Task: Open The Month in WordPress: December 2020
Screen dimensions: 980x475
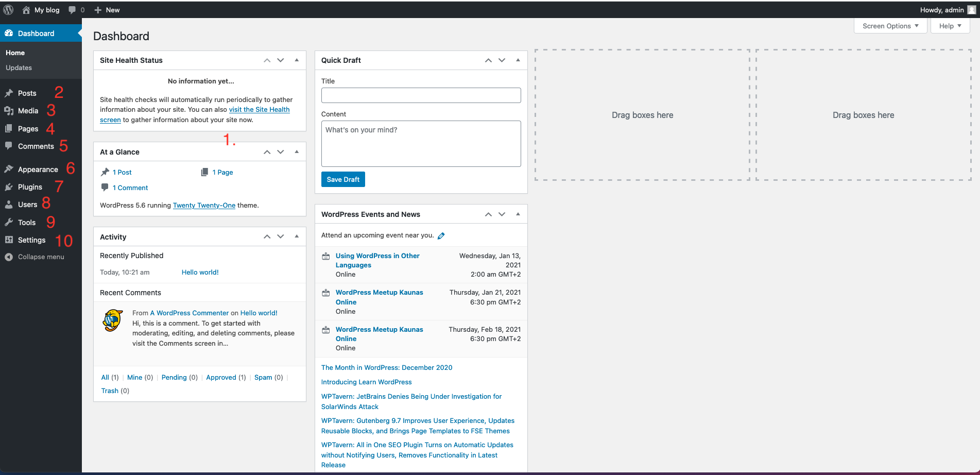Action: (x=387, y=367)
